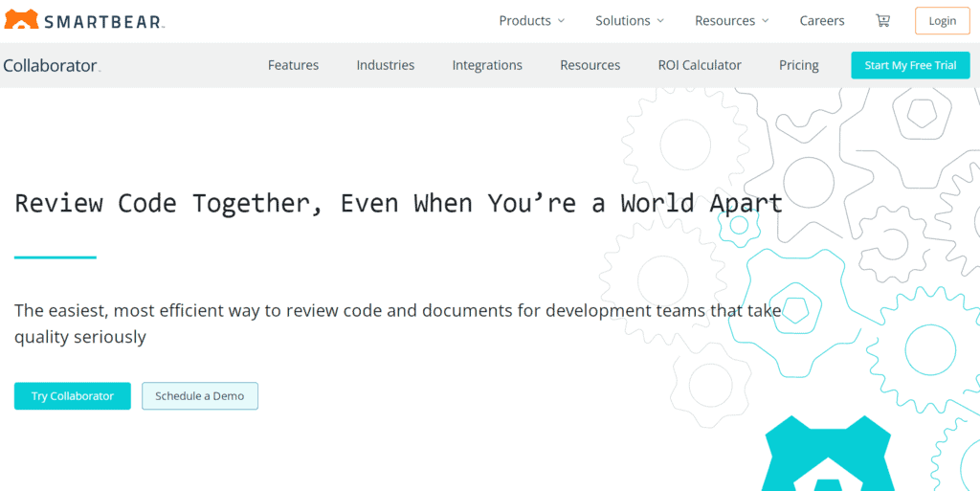Image resolution: width=980 pixels, height=491 pixels.
Task: Click the SmartBear logo
Action: point(84,20)
